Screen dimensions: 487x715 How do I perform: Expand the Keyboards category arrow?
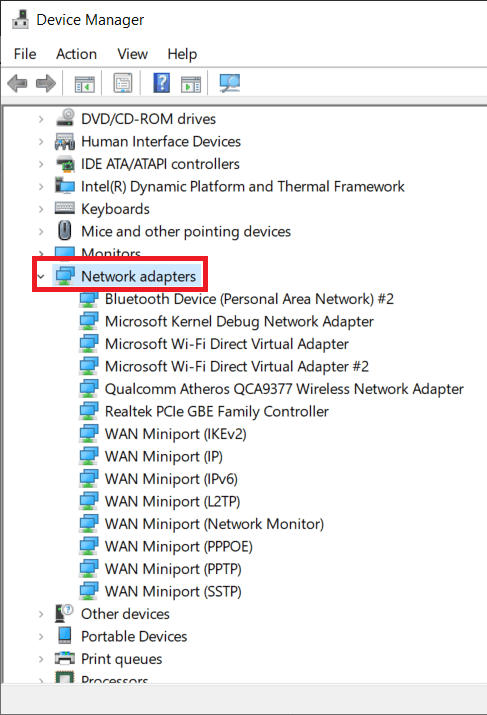coord(41,209)
